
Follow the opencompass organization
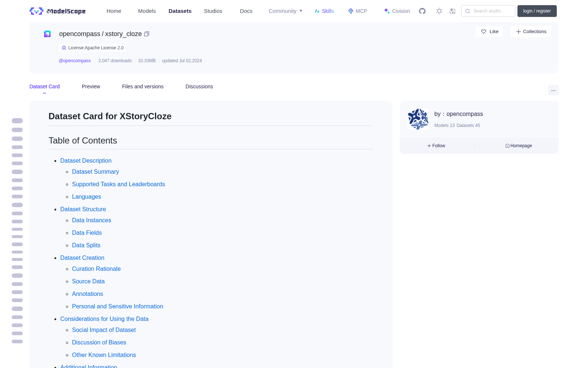coord(436,146)
